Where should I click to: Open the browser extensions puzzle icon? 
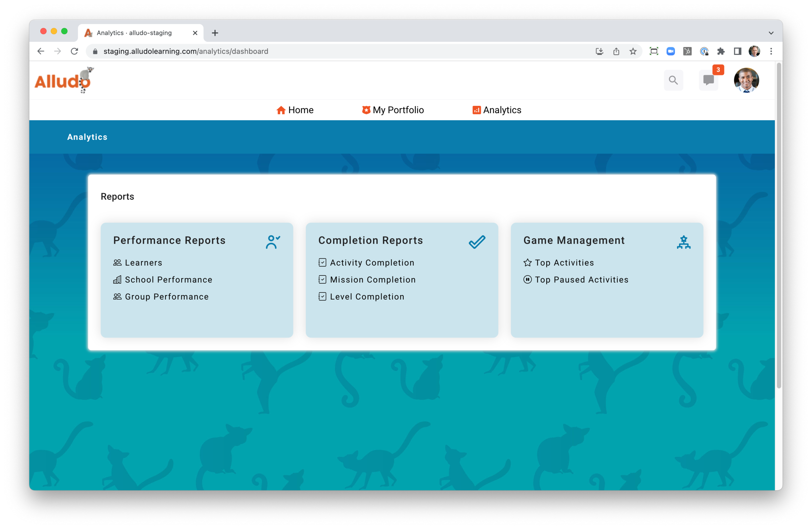click(721, 51)
